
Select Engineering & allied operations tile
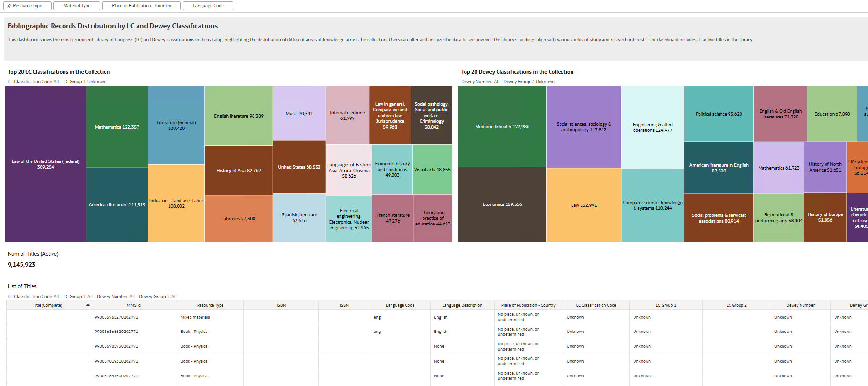653,127
